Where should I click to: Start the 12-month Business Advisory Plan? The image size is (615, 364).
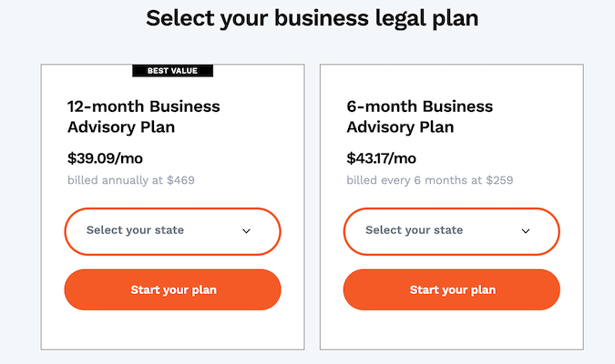coord(172,290)
